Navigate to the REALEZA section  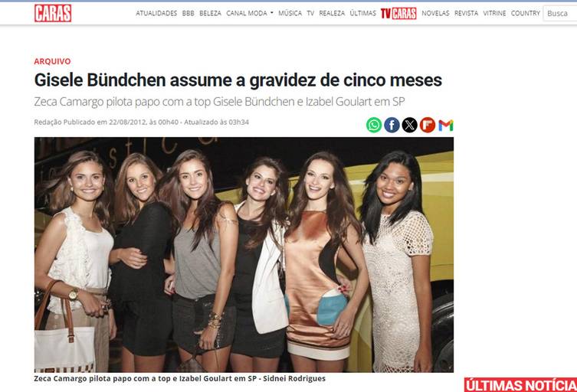332,13
